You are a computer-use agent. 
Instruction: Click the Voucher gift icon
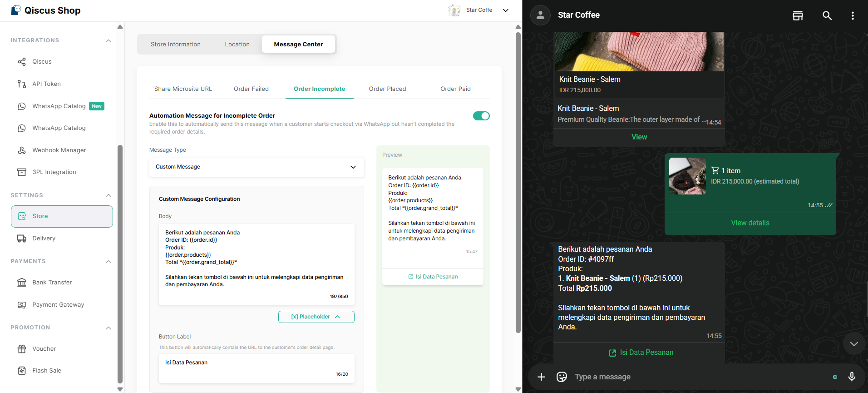tap(22, 349)
